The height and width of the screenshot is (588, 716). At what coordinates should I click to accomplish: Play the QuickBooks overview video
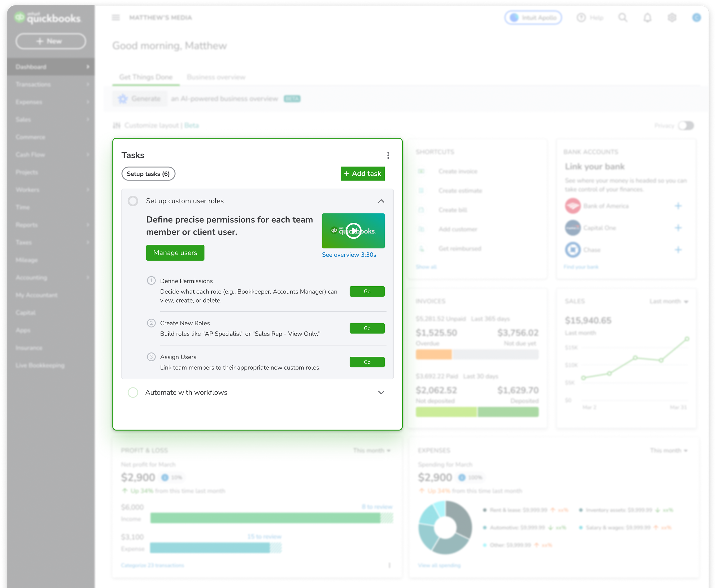coord(353,231)
